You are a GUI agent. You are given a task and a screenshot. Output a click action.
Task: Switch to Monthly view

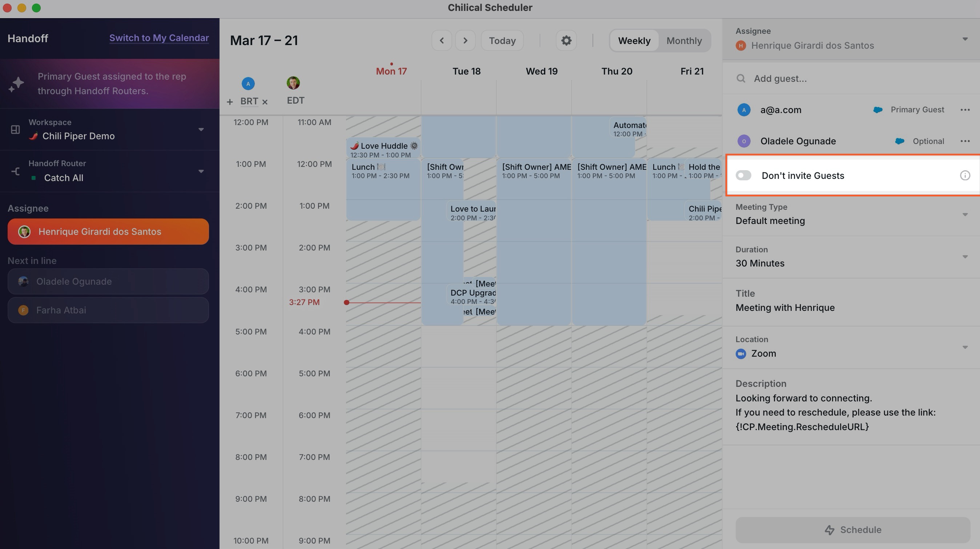(x=684, y=41)
